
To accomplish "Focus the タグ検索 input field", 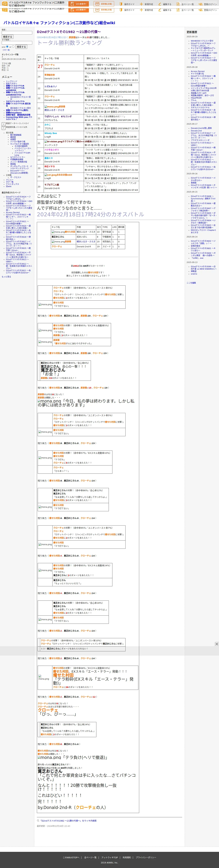I will click(x=17, y=43).
